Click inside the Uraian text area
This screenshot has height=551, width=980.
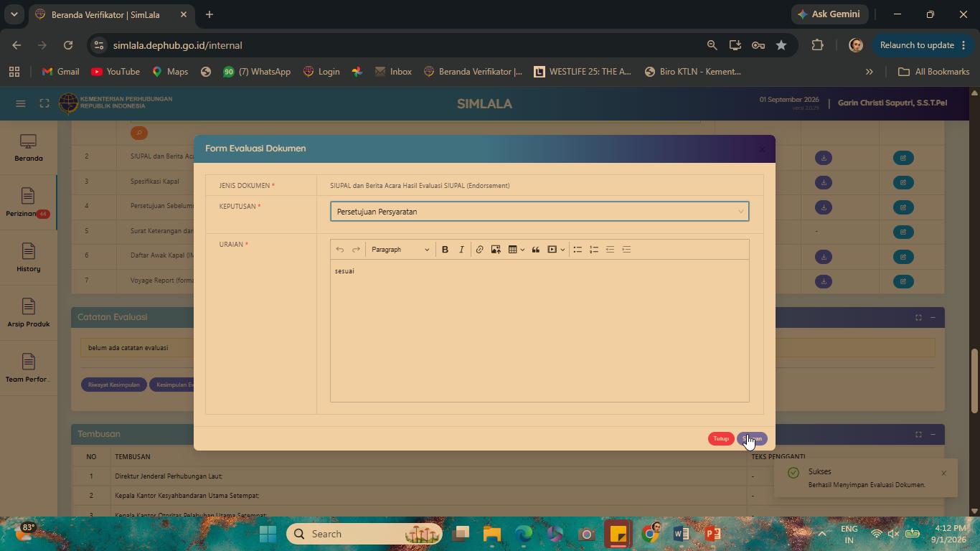coord(540,330)
